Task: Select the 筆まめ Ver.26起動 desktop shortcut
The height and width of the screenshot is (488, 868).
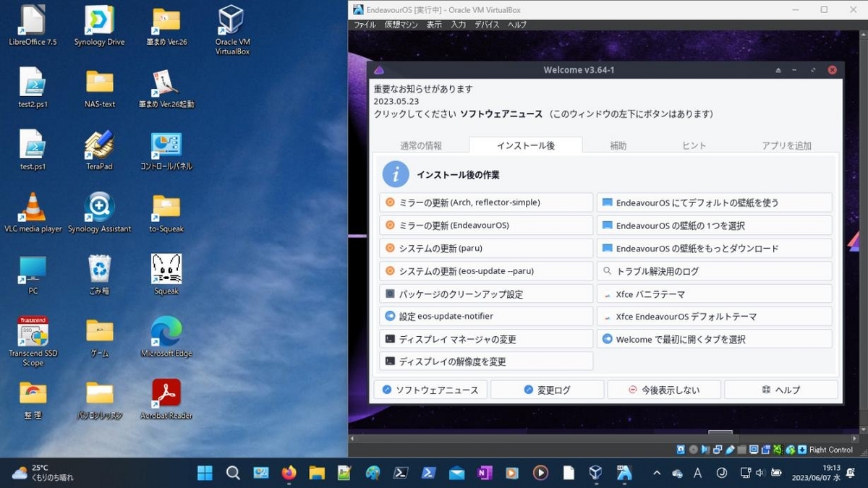Action: coord(166,88)
